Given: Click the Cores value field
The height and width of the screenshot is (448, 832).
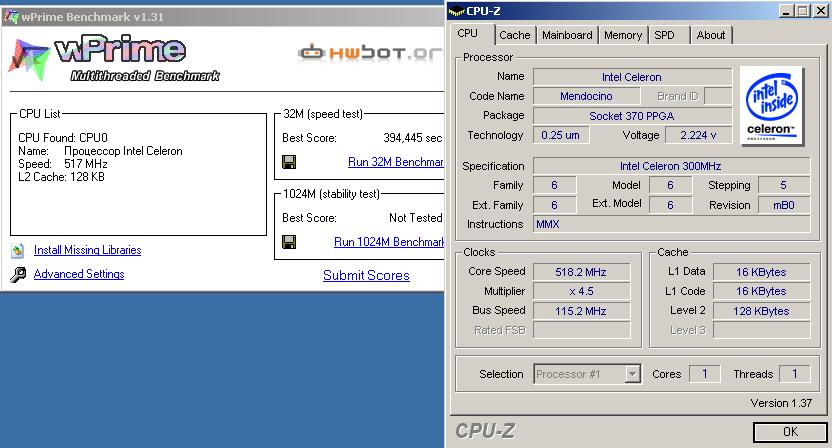Looking at the screenshot, I should [x=705, y=374].
